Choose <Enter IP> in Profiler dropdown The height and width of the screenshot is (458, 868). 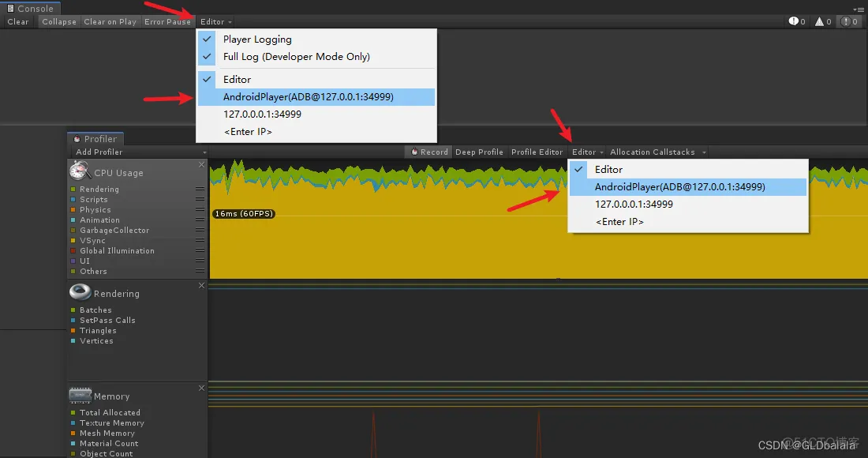pos(687,222)
